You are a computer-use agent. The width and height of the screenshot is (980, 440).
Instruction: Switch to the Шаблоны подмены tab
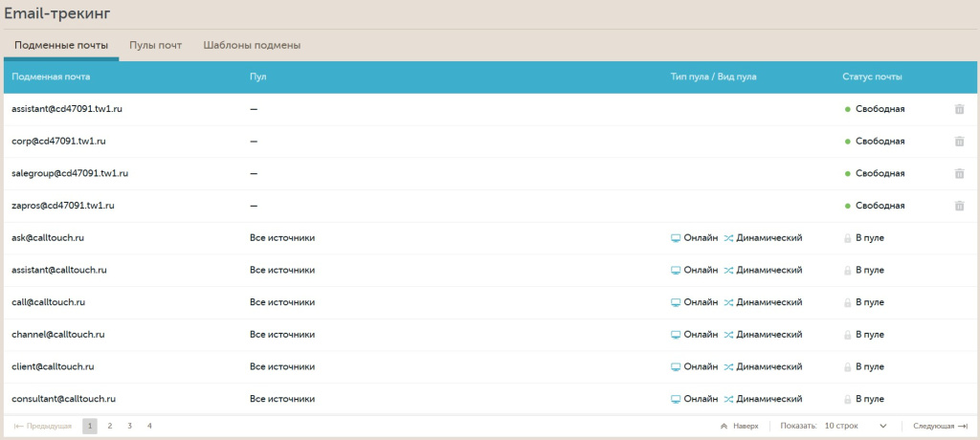point(252,46)
